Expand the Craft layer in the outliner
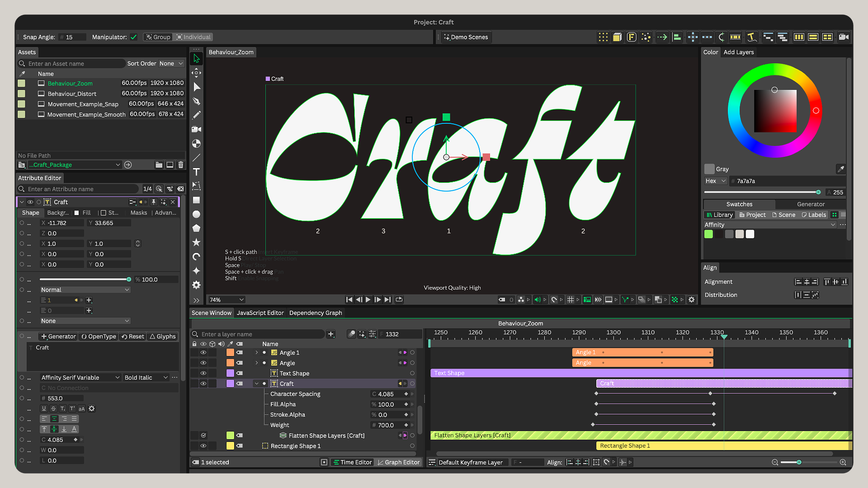The width and height of the screenshot is (868, 488). coord(256,383)
